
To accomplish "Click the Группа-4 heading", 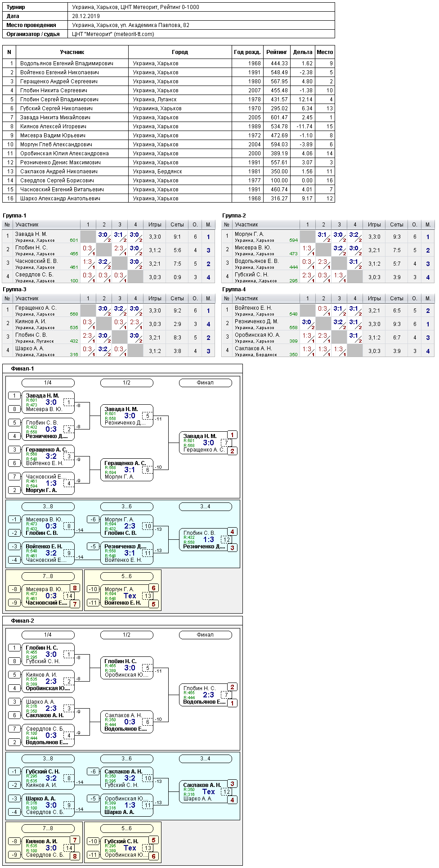I will coord(234,289).
